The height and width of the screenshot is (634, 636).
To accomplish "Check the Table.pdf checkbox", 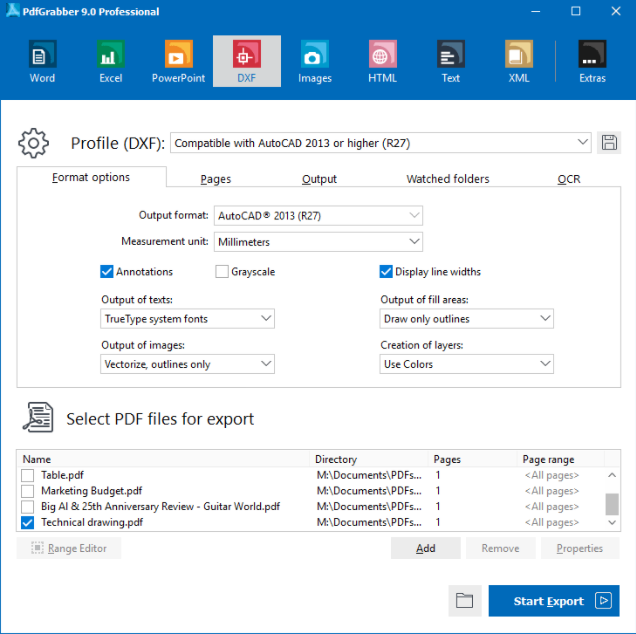I will [x=28, y=475].
